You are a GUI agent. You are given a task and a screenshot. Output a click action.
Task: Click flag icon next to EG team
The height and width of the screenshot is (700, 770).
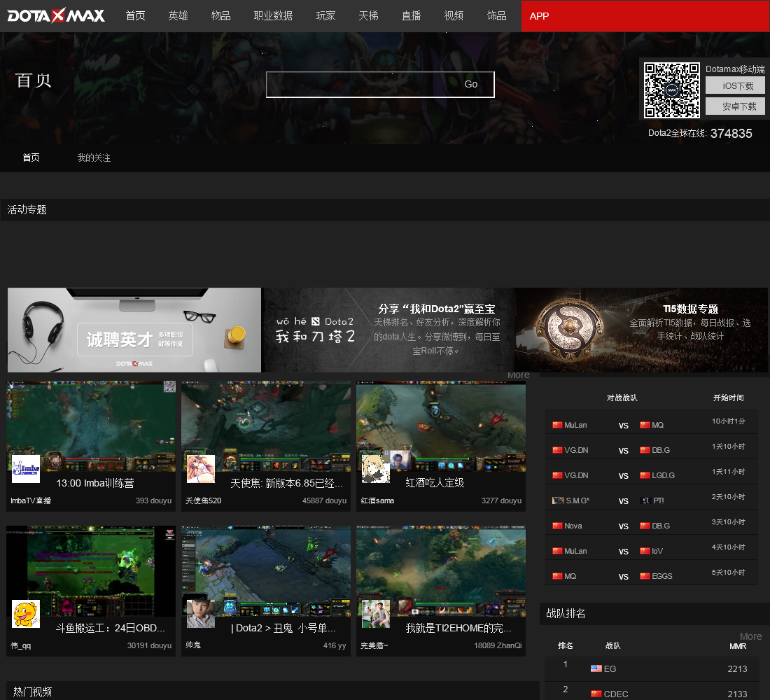[596, 668]
